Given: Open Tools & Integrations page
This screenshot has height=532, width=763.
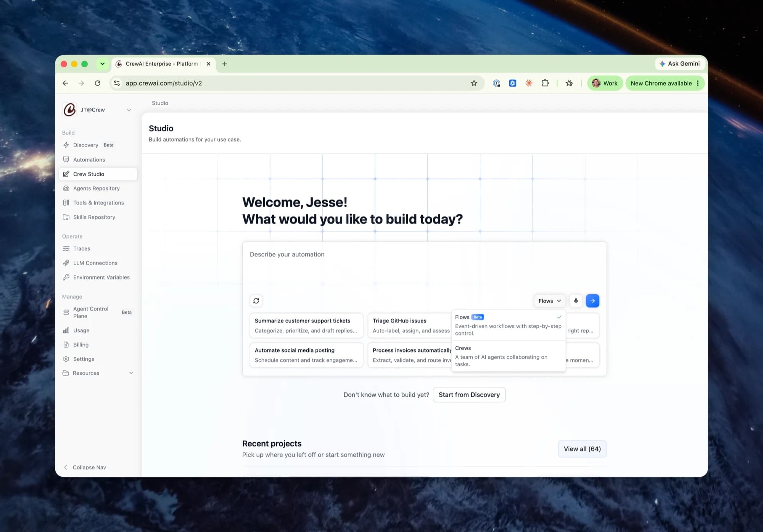Looking at the screenshot, I should tap(98, 203).
